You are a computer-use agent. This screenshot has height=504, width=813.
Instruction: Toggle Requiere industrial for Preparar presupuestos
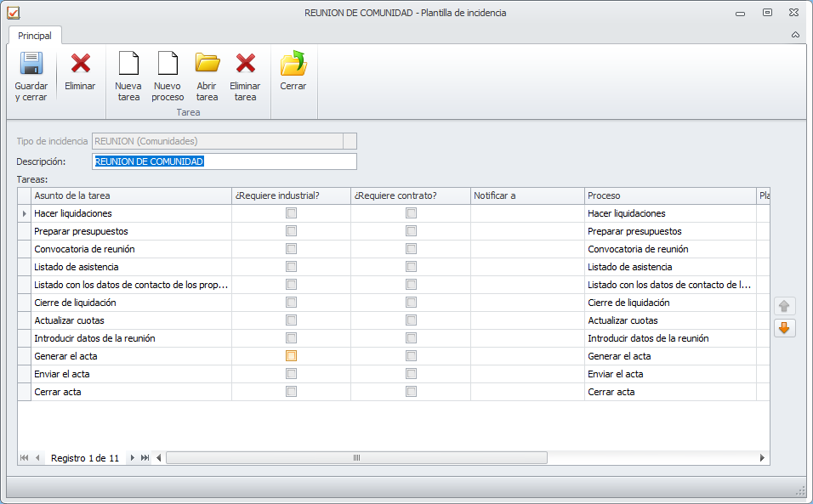coord(292,231)
